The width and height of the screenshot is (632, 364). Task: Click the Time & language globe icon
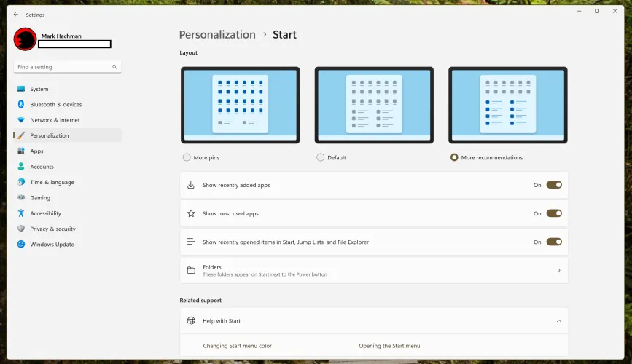tap(21, 182)
